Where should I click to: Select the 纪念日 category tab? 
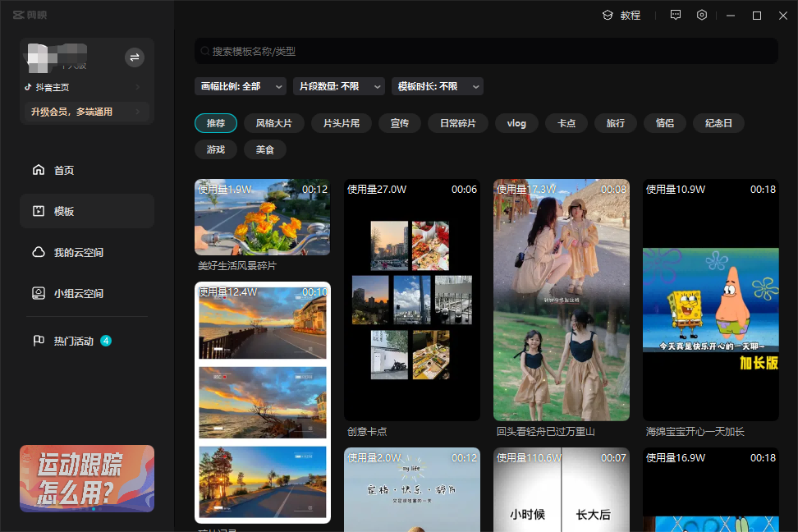(x=718, y=123)
